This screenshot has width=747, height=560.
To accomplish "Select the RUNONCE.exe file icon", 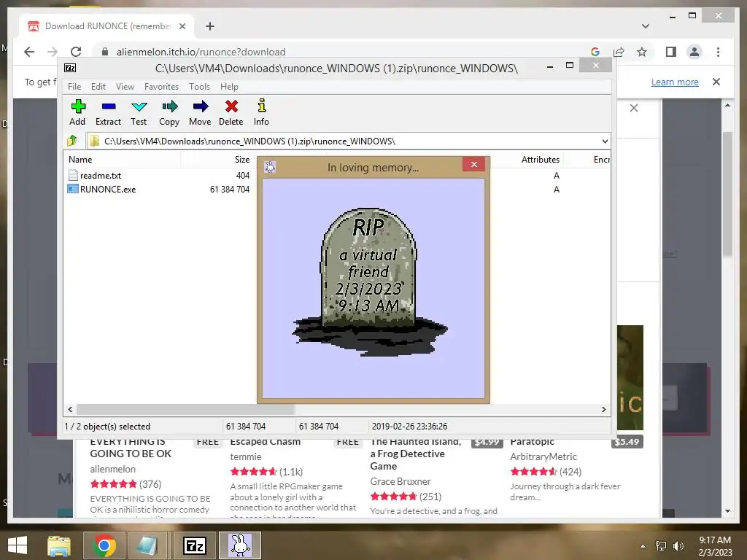I will pos(72,189).
